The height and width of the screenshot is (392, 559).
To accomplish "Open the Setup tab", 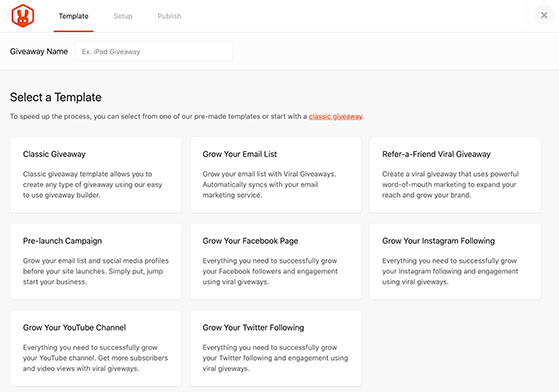I will coord(123,16).
